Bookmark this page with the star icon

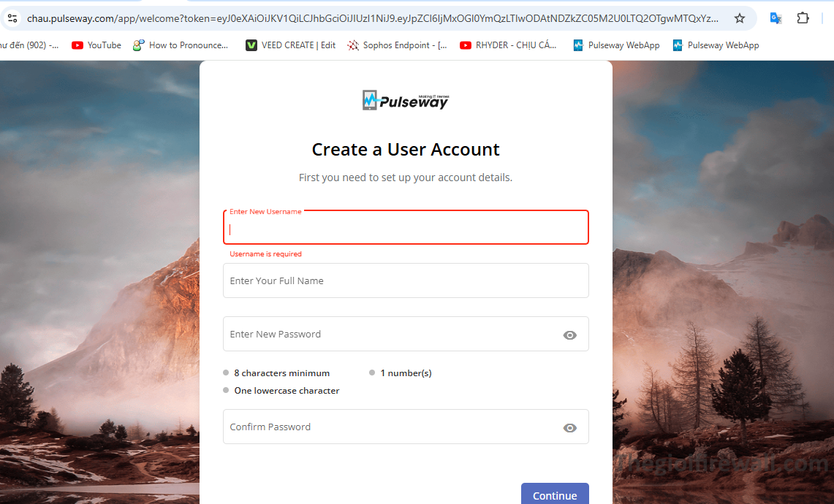coord(740,18)
